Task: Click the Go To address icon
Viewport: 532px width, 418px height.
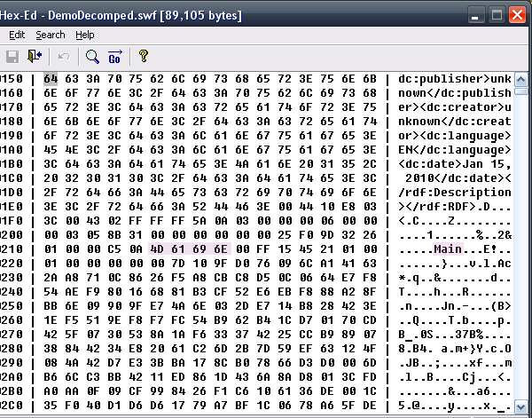Action: click(x=114, y=57)
